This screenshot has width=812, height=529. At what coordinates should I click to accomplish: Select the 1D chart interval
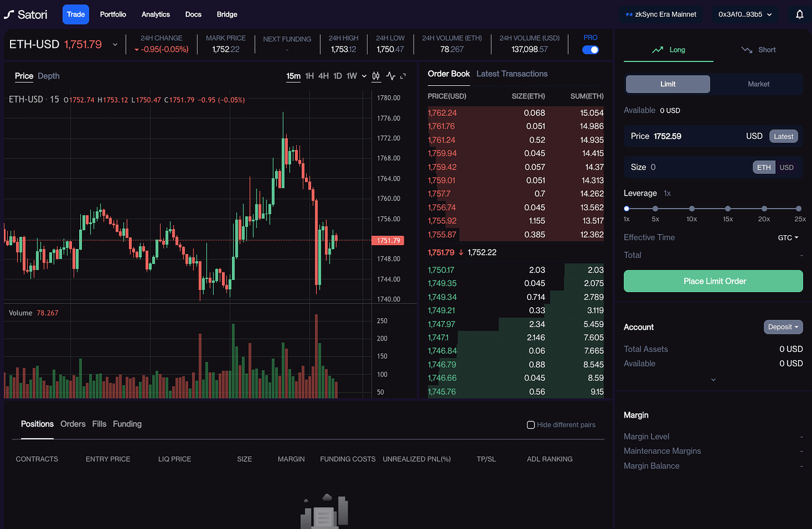click(337, 76)
